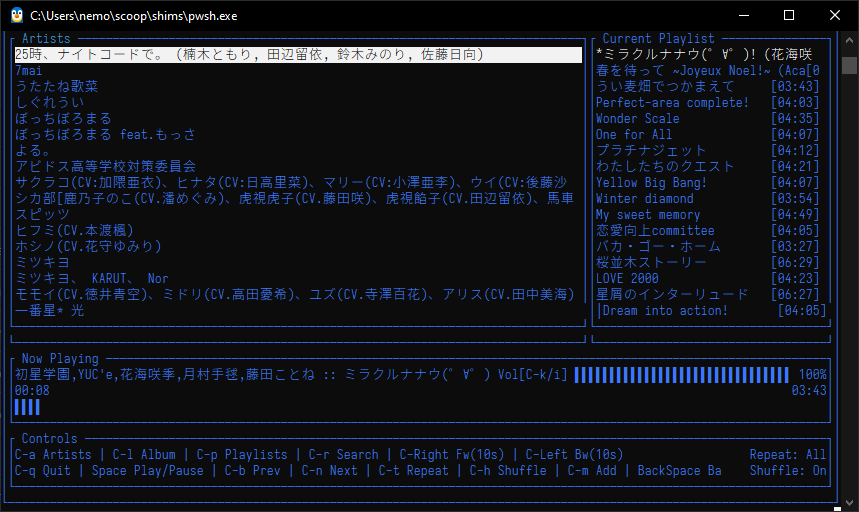Select artist 一番星⋆ 光
This screenshot has height=512, width=859.
pyautogui.click(x=49, y=310)
